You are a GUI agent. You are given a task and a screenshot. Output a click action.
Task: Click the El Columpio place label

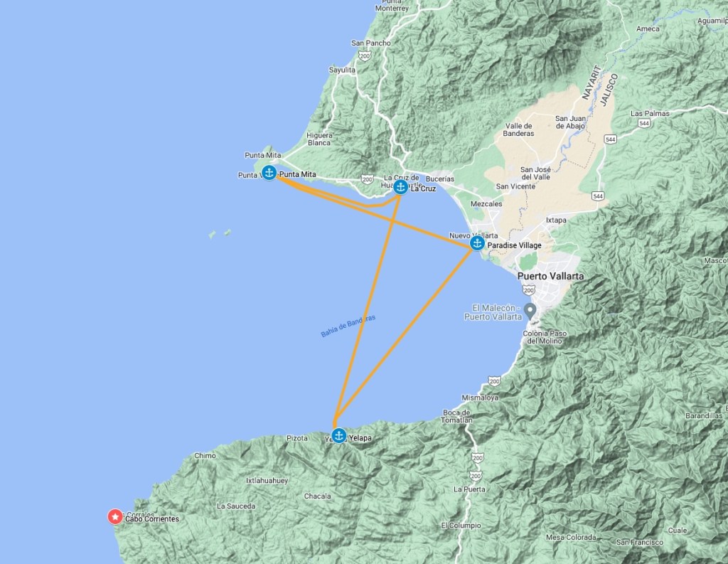point(461,526)
